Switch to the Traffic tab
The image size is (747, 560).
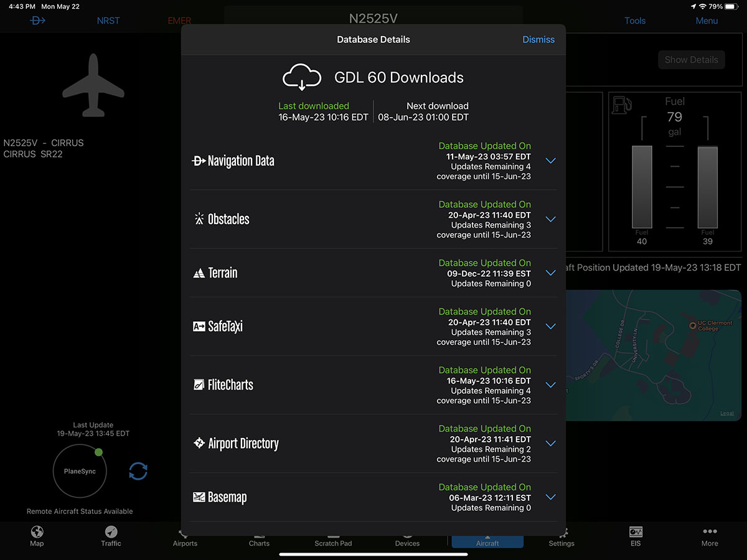(111, 536)
